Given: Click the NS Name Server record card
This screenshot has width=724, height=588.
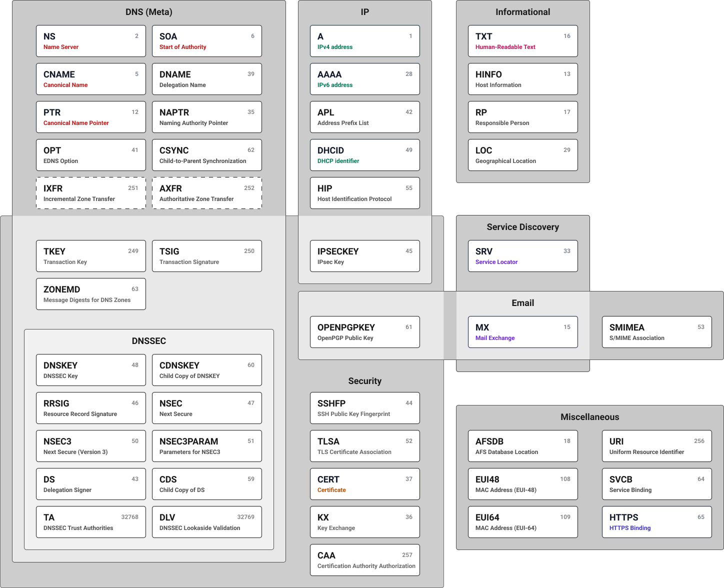Looking at the screenshot, I should click(90, 41).
